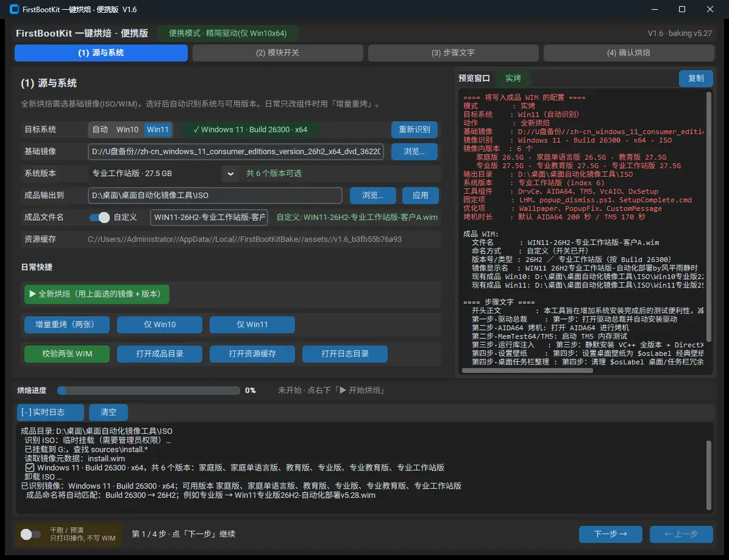Go back with the 上一步 button
This screenshot has width=729, height=560.
tap(681, 534)
